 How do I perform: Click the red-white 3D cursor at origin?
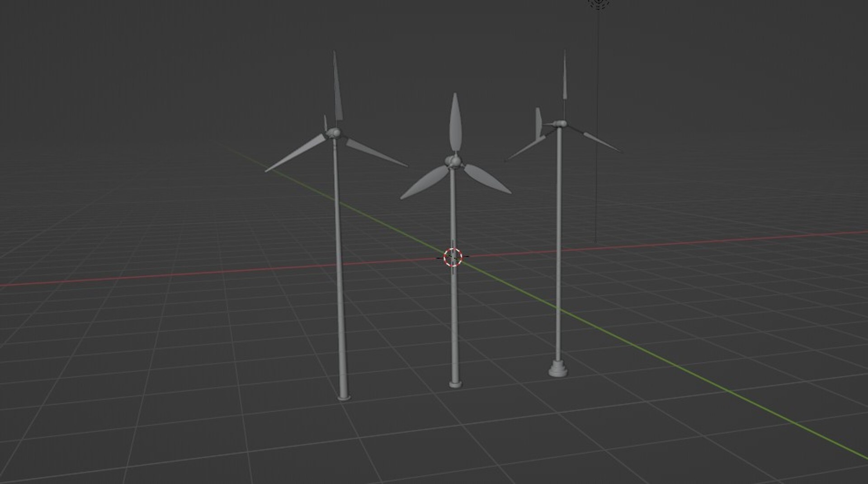453,257
